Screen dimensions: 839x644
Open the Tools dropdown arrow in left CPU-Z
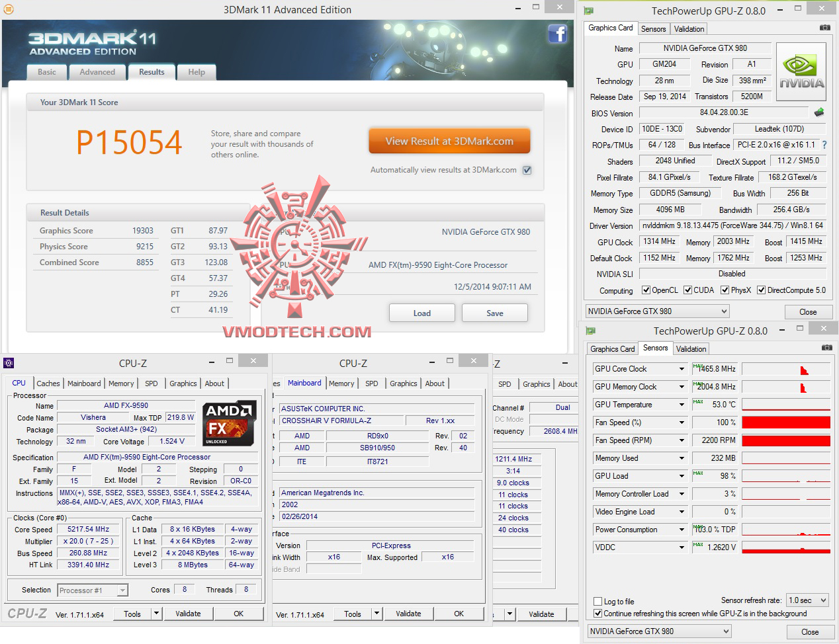(x=157, y=614)
